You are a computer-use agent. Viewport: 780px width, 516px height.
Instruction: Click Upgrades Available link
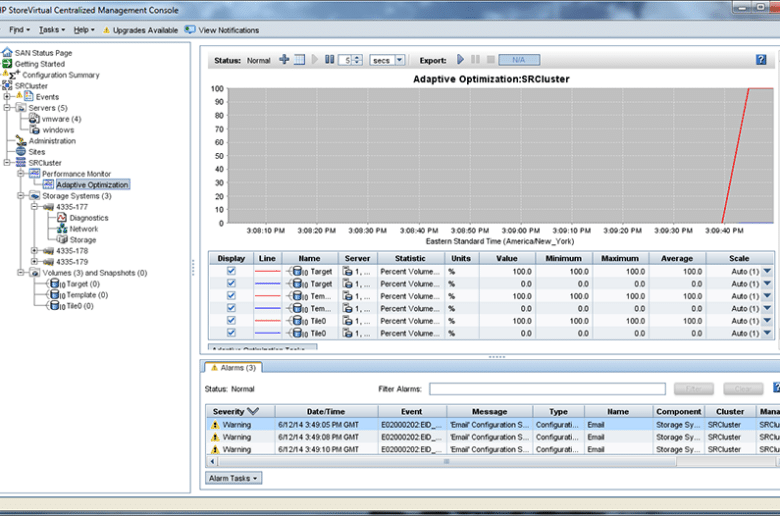(x=145, y=30)
